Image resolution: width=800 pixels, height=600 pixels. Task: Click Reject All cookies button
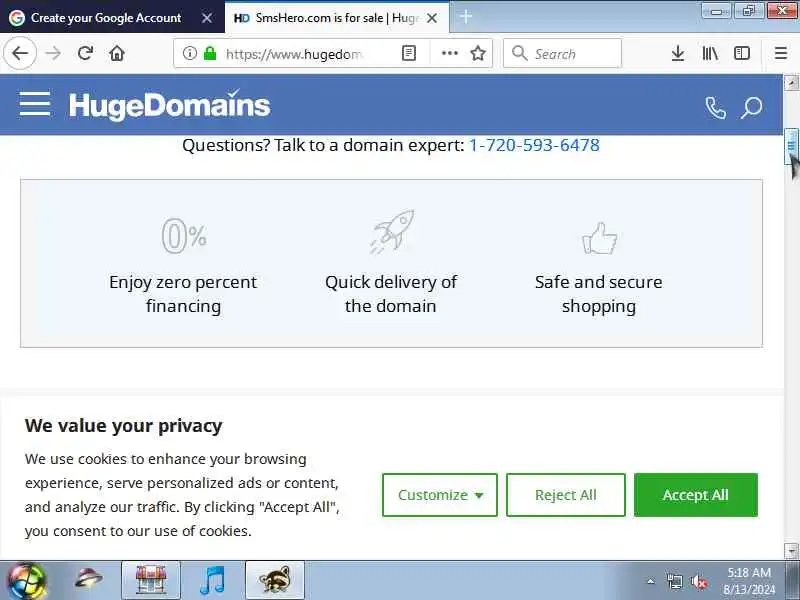point(566,495)
